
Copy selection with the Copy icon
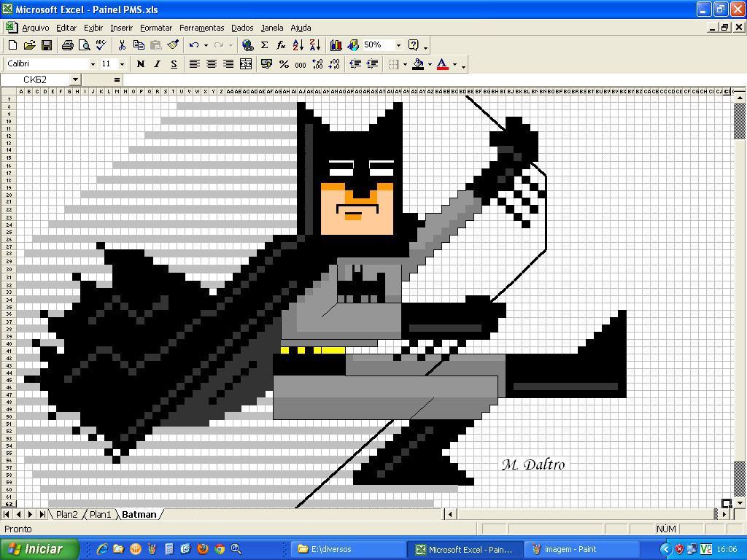pyautogui.click(x=139, y=45)
